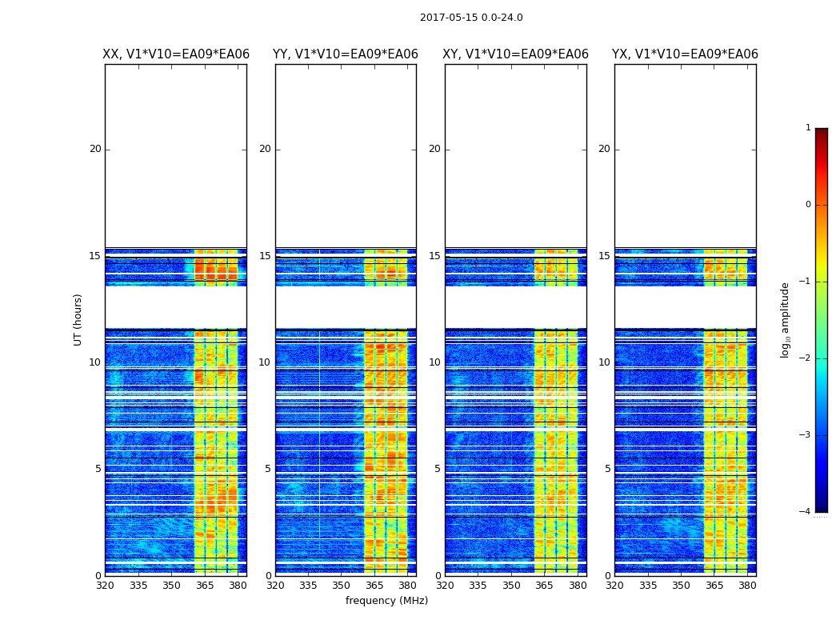This screenshot has height=640, width=840.
Task: Click the YX, V1*V10=EA09*EA06 panel title
Action: coord(685,54)
